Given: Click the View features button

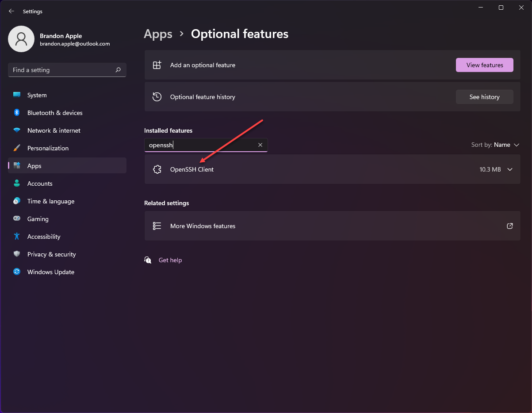Looking at the screenshot, I should pyautogui.click(x=484, y=65).
